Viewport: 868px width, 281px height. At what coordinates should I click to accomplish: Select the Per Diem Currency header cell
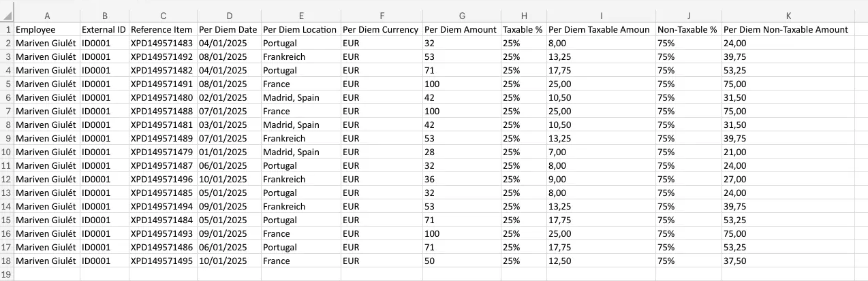380,29
